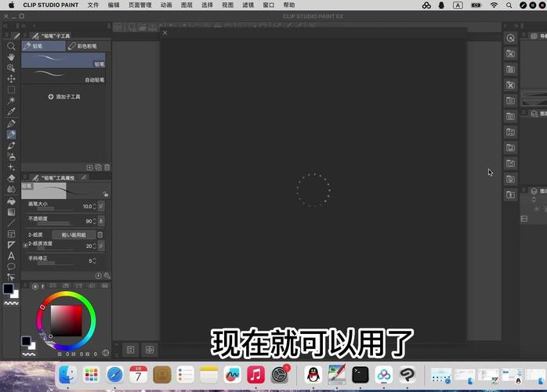Open QQ penguin app from the Dock

(x=313, y=375)
